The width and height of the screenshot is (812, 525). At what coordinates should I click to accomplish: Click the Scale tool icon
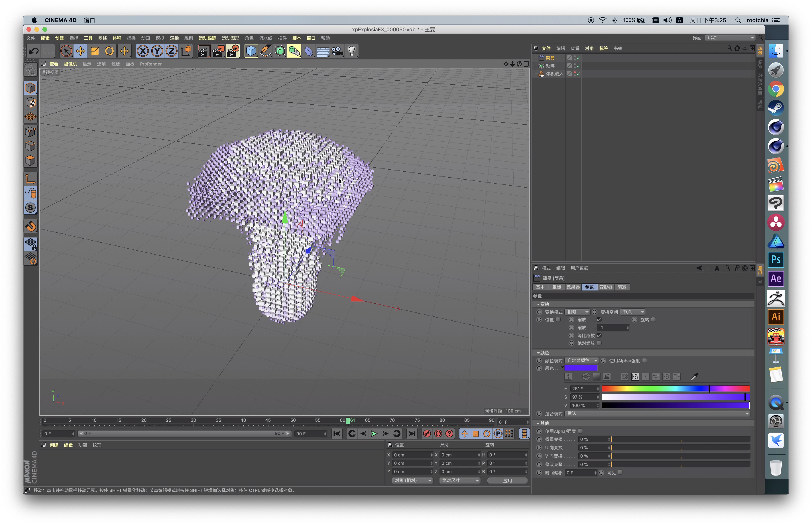95,51
